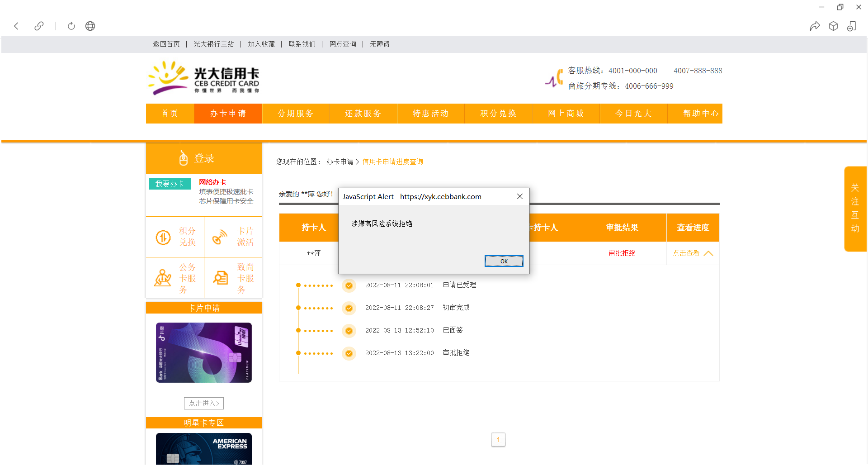Click the 2022-08-11 22:08:01 timestamp
Viewport: 868px width, 466px height.
(x=399, y=285)
